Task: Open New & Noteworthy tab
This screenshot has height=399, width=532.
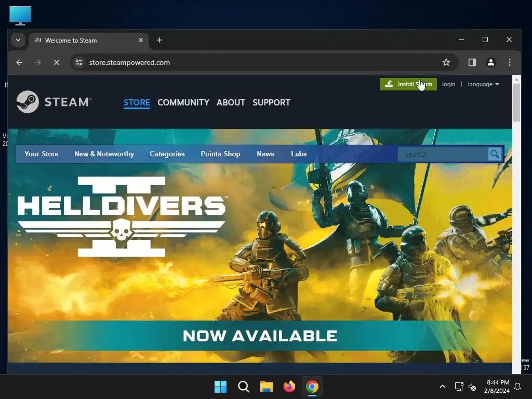Action: coord(104,154)
